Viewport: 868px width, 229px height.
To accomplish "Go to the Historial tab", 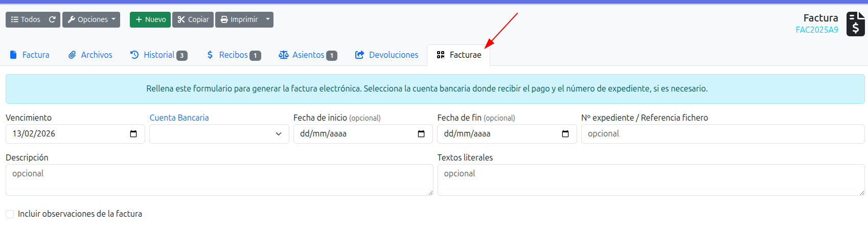I will [159, 55].
